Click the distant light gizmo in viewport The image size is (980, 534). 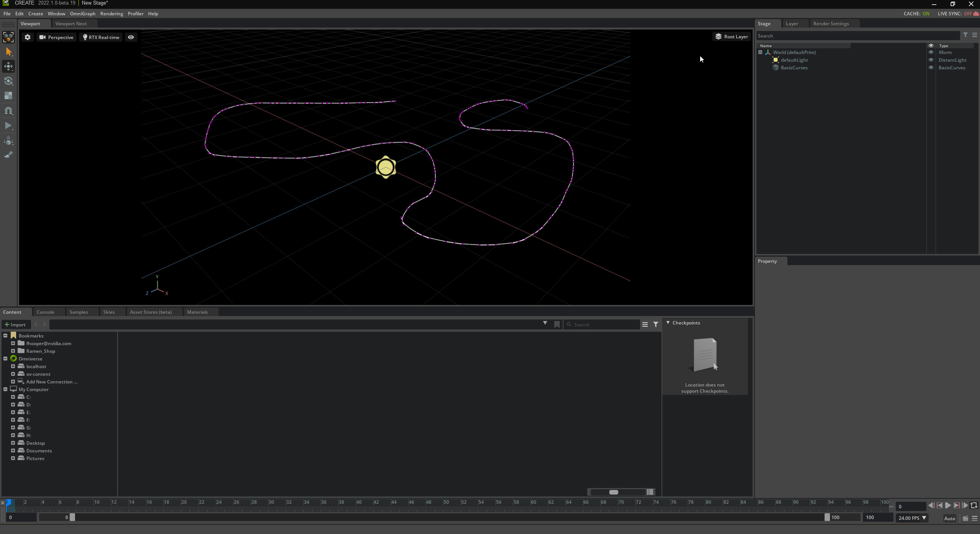385,167
